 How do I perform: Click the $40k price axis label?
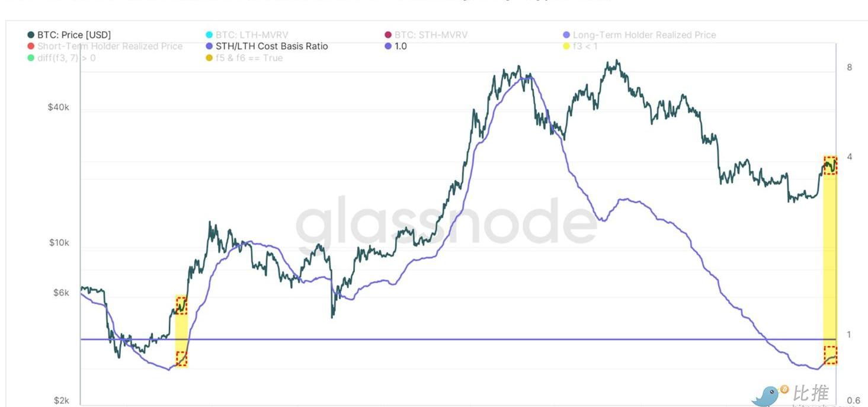tap(59, 108)
